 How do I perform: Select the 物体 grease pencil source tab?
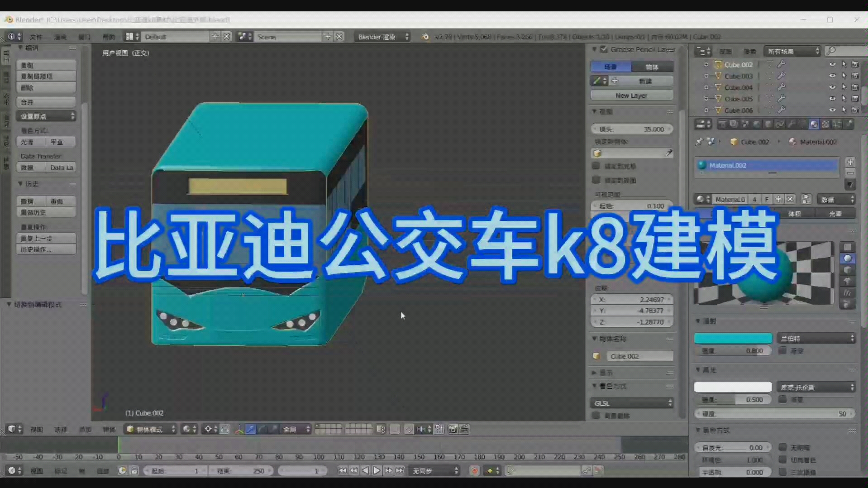tap(652, 67)
